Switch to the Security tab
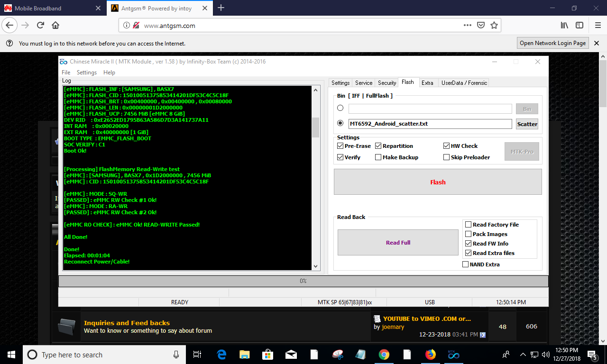 (x=387, y=83)
